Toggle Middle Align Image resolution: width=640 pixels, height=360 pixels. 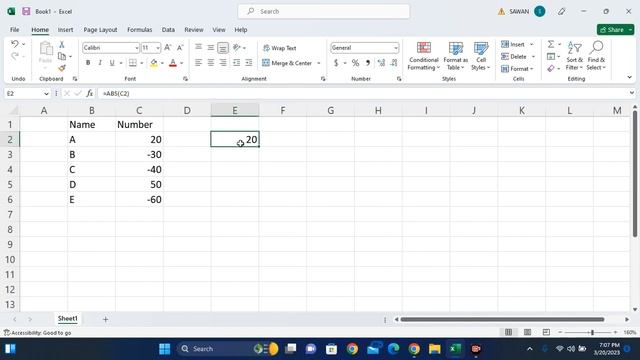211,48
